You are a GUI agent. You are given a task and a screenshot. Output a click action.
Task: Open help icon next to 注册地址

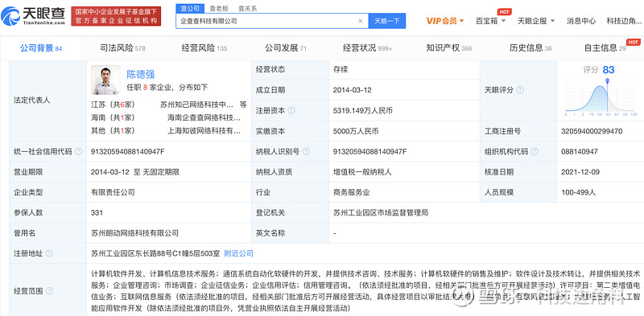(x=49, y=253)
